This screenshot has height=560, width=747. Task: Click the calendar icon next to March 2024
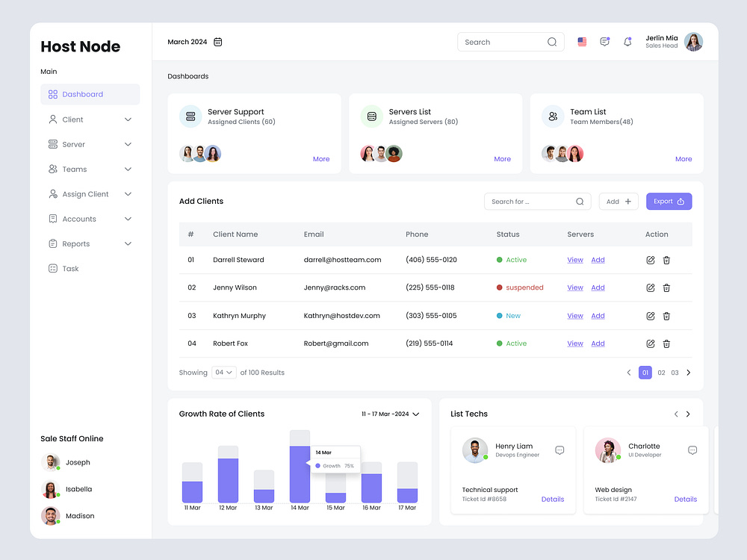(x=217, y=42)
